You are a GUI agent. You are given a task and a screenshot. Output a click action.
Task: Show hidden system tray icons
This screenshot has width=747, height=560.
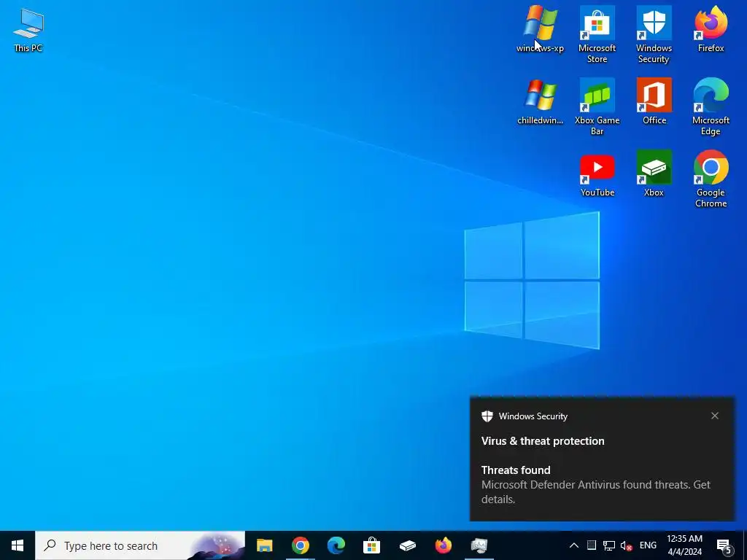click(x=574, y=545)
